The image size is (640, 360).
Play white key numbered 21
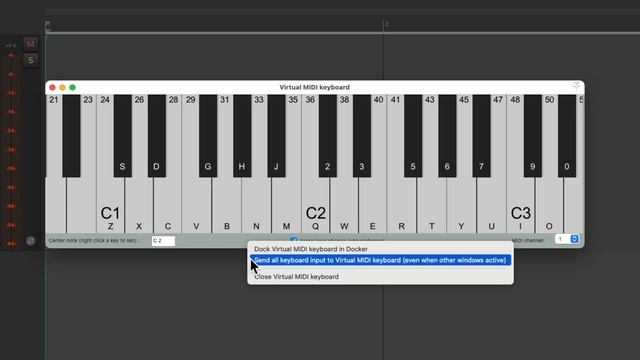tap(56, 206)
